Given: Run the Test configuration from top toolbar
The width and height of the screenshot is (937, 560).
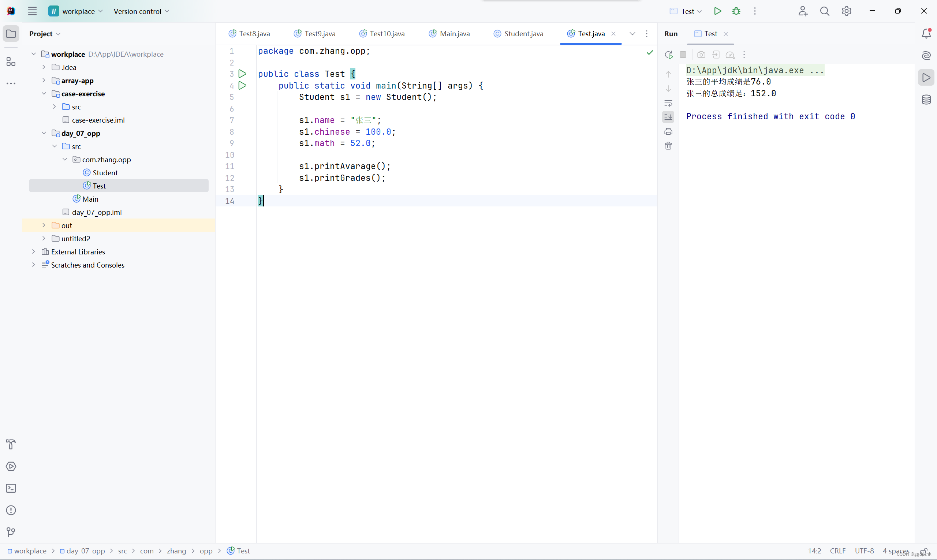Looking at the screenshot, I should click(x=717, y=11).
